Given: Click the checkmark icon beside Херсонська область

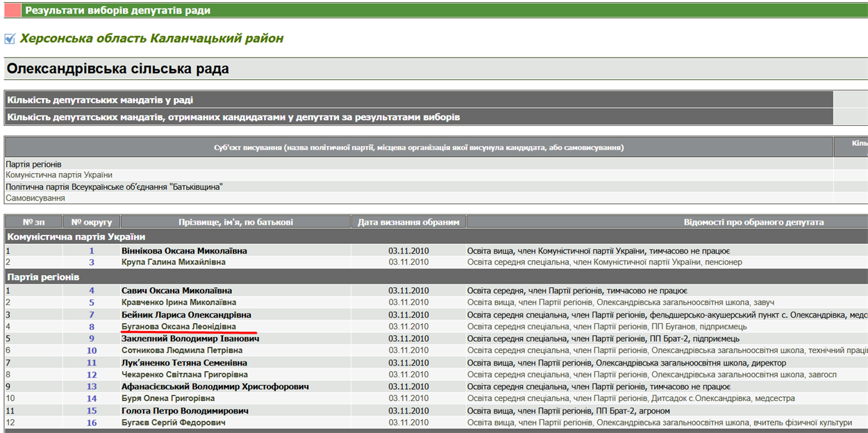Looking at the screenshot, I should tap(10, 39).
